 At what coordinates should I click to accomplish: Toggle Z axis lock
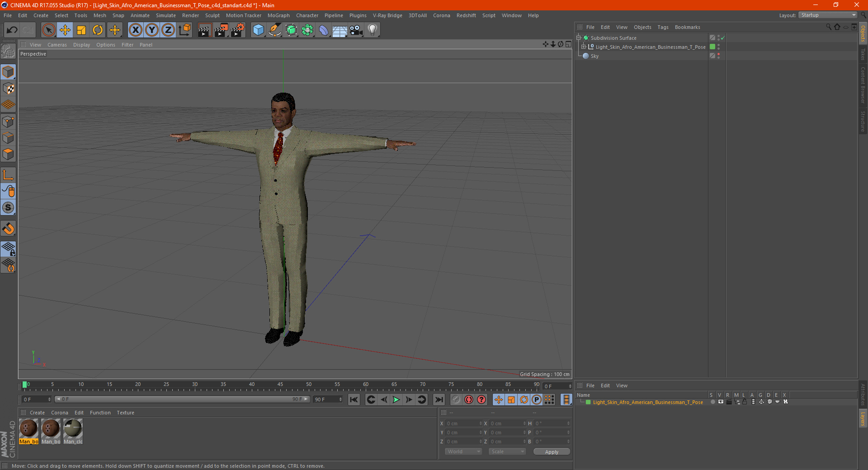168,30
